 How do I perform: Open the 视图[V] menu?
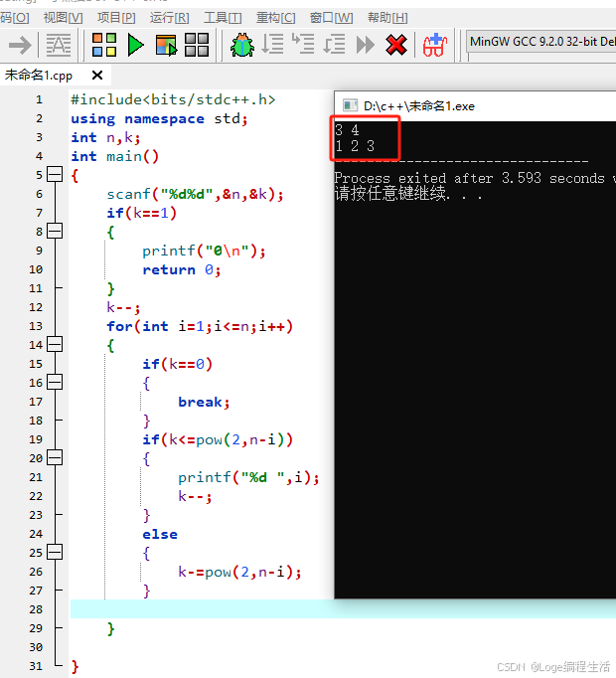[64, 18]
